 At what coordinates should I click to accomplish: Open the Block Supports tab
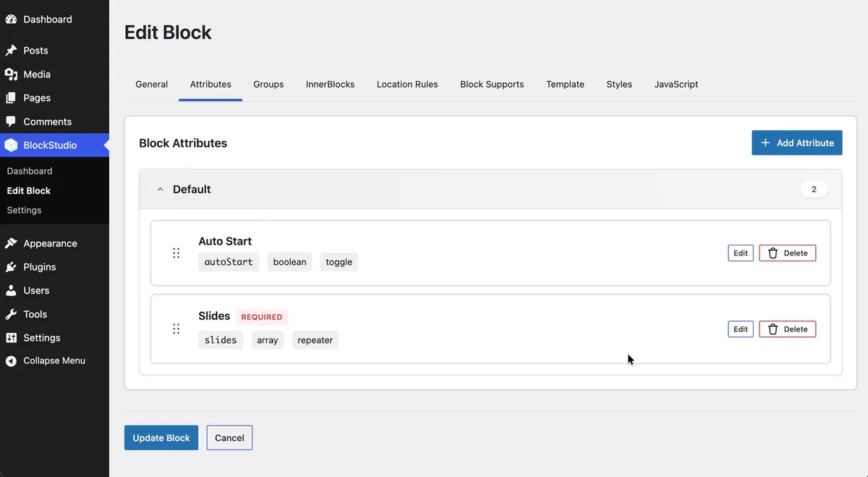(492, 84)
